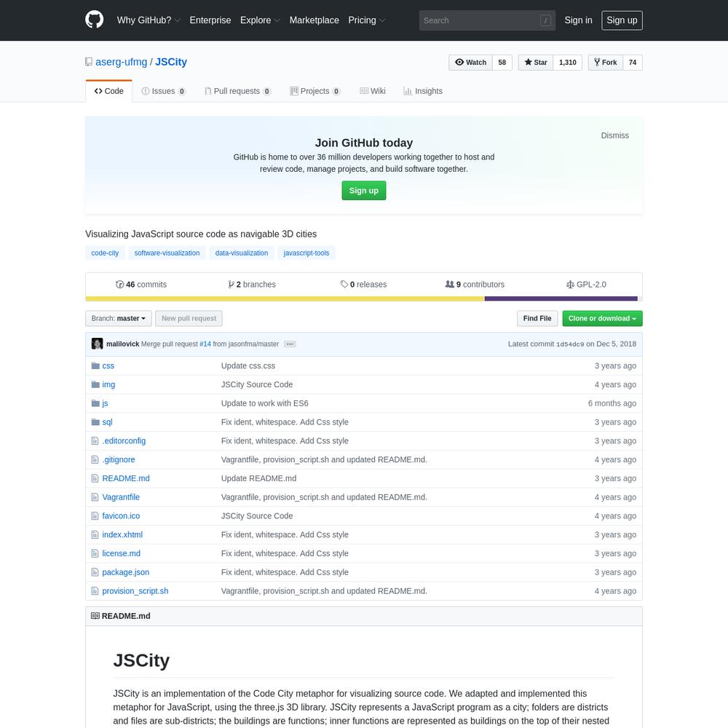Expand the commit message ellipsis button
Viewport: 728px width, 728px height.
[290, 344]
